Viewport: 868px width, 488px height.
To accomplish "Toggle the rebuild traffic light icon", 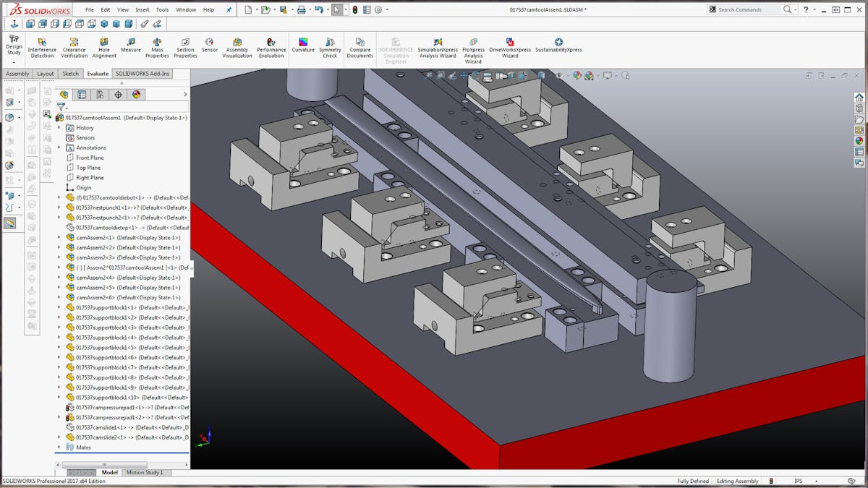I will point(354,10).
